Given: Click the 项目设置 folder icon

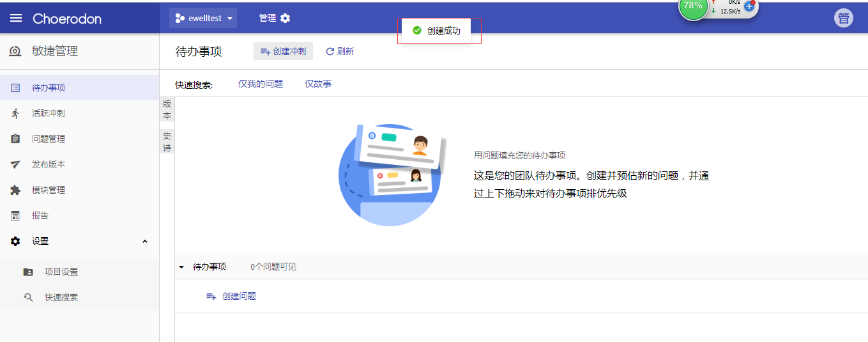Looking at the screenshot, I should point(28,272).
